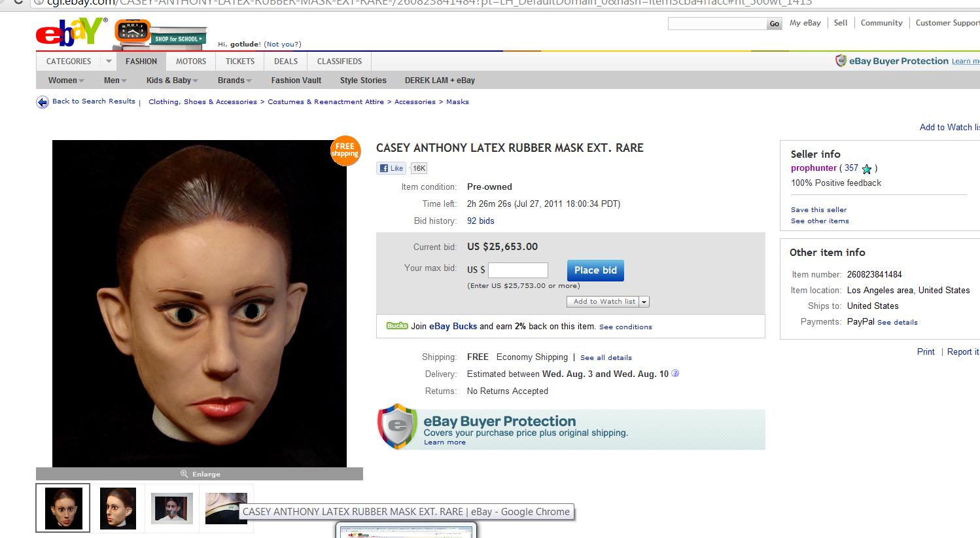Click the delivery estimate help icon

click(x=675, y=374)
